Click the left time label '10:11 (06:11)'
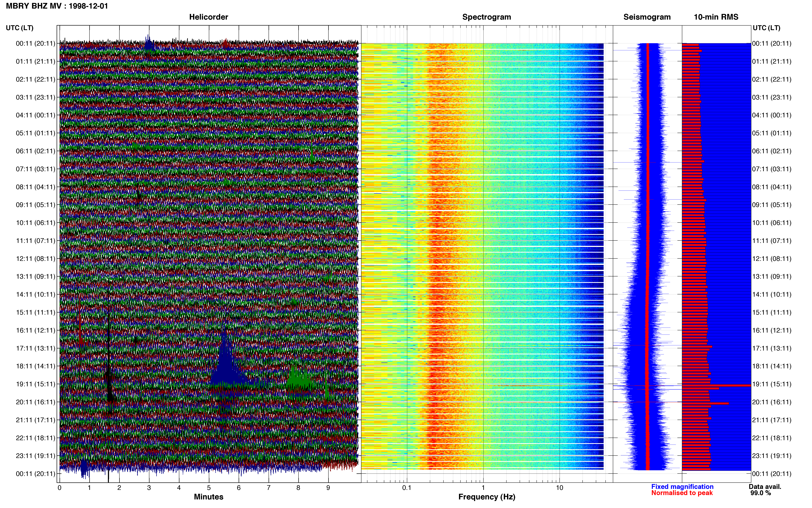Screen dimensions: 812x508 (x=36, y=223)
